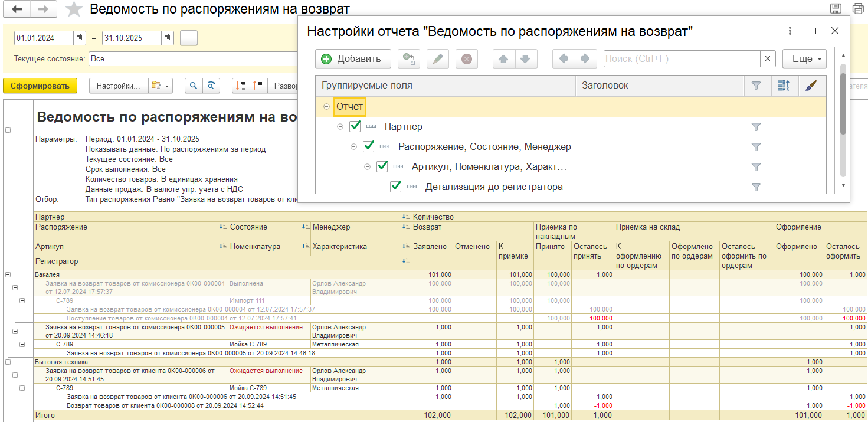Viewport: 868px width, 422px height.
Task: Uncheck the Партнер grouping checkbox
Action: 355,126
